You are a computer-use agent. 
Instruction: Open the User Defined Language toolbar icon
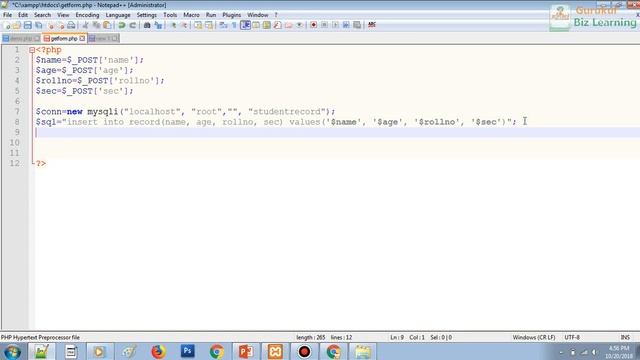[256, 25]
